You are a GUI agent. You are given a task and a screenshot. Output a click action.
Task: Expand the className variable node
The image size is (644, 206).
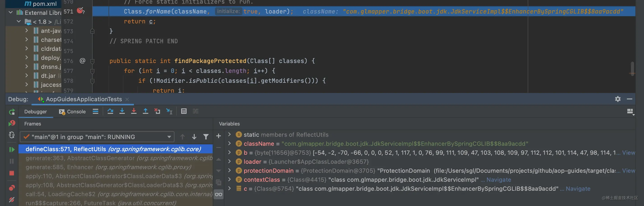[229, 143]
